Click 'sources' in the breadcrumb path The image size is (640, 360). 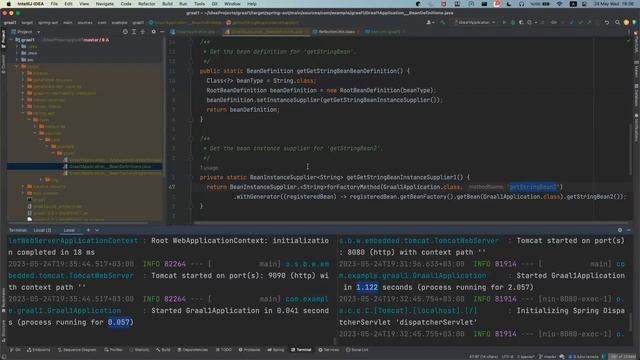85,22
